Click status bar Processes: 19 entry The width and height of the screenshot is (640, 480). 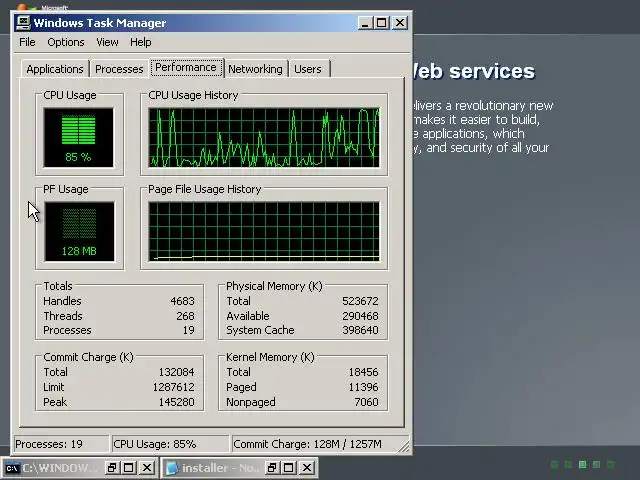point(61,444)
